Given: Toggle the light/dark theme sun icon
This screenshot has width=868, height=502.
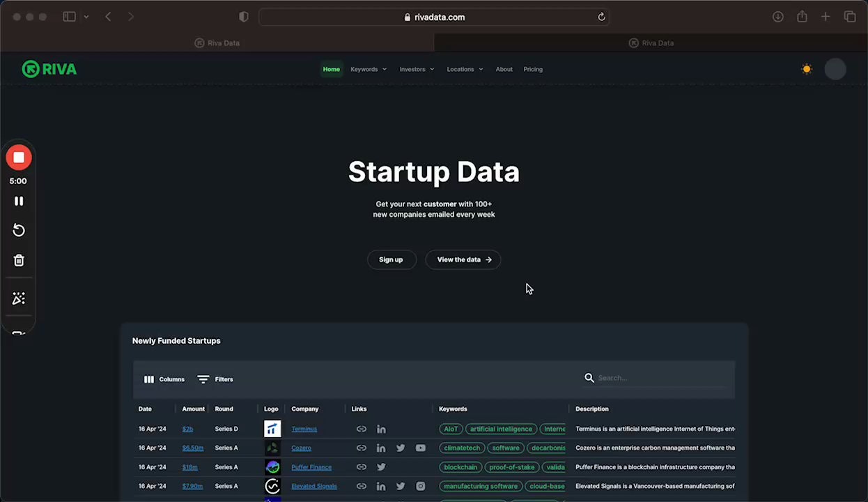Looking at the screenshot, I should pyautogui.click(x=807, y=69).
